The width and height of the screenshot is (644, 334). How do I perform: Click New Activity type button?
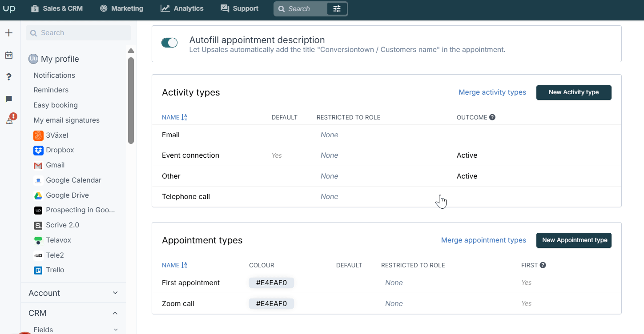click(x=574, y=92)
